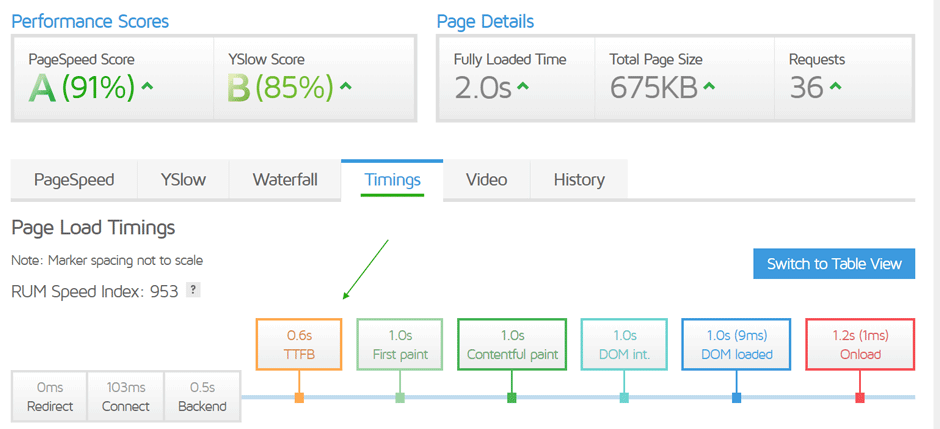The image size is (940, 429).
Task: Open the PageSpeed tab
Action: pyautogui.click(x=74, y=180)
